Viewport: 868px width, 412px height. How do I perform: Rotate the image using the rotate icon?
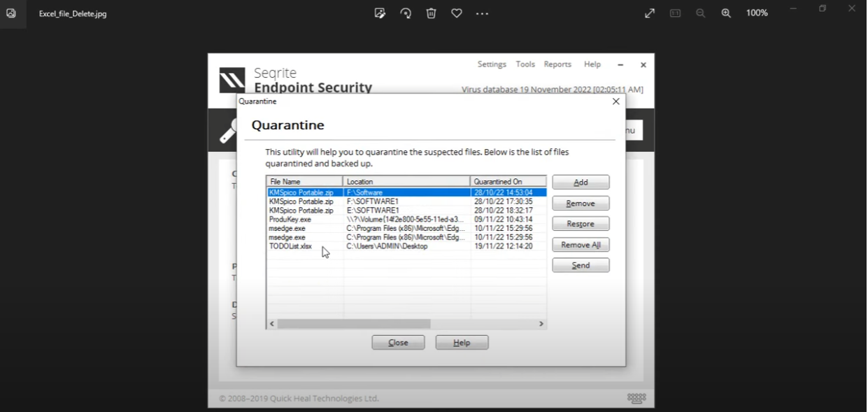(x=406, y=13)
